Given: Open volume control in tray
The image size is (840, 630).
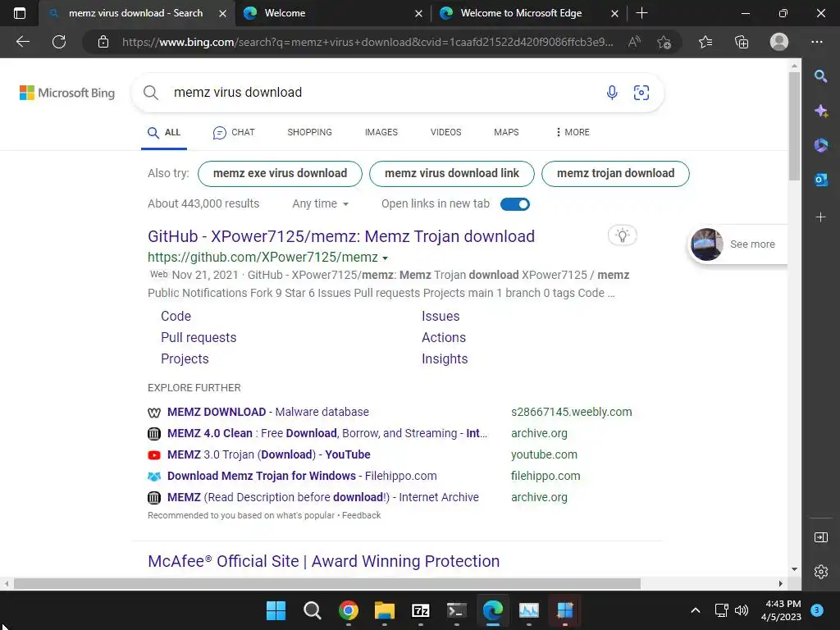Looking at the screenshot, I should click(x=742, y=610).
